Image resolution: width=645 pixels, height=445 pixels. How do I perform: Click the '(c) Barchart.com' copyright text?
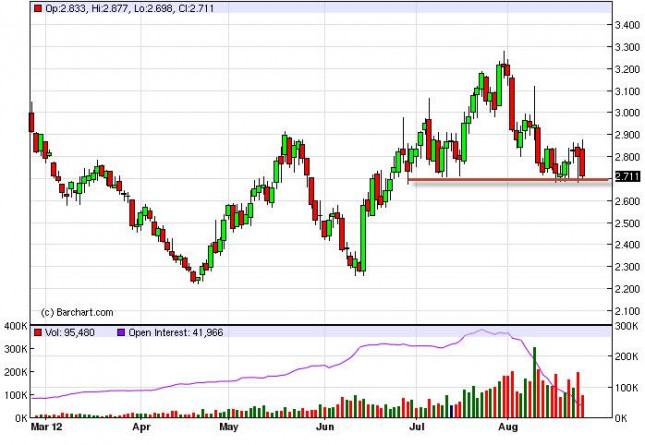[77, 313]
